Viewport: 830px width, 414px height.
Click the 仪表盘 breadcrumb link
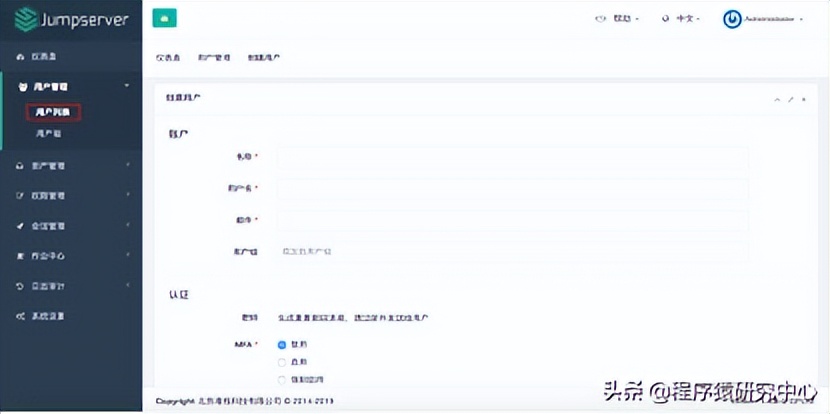tap(168, 58)
